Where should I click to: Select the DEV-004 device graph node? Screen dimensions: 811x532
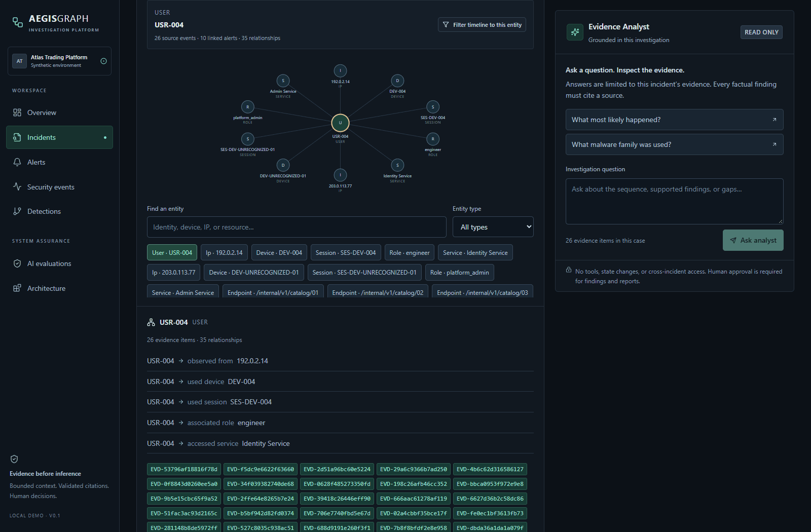397,81
